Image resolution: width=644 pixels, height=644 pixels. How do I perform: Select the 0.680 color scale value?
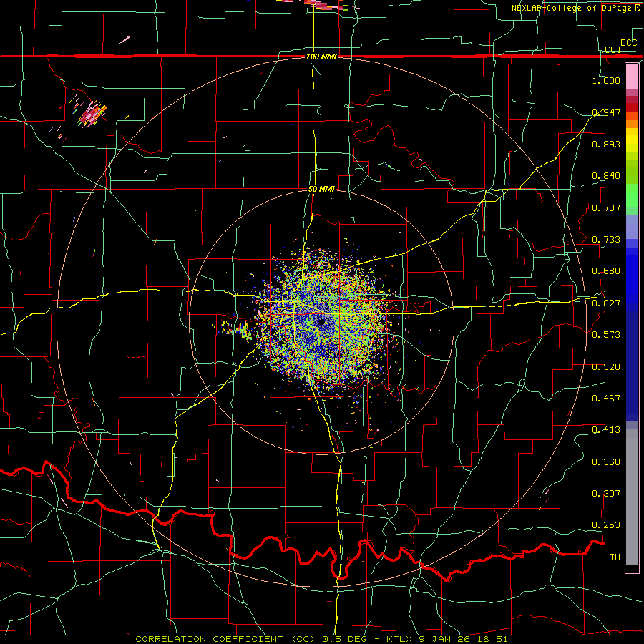606,271
